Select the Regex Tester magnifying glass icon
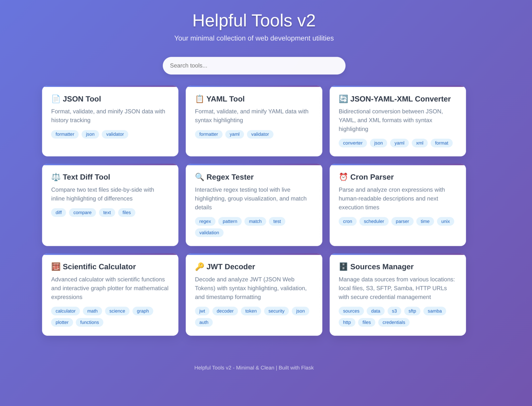Screen dimensions: 532x406 [199, 177]
